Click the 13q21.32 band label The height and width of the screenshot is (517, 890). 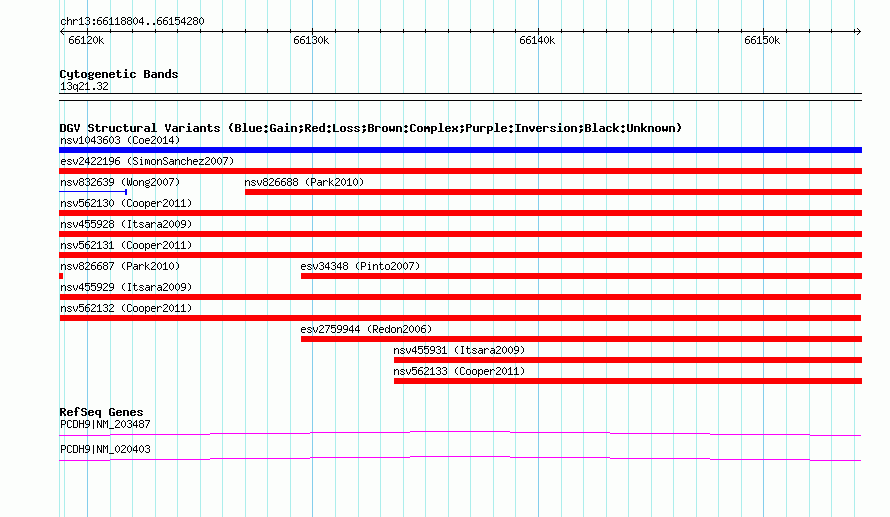click(x=84, y=86)
